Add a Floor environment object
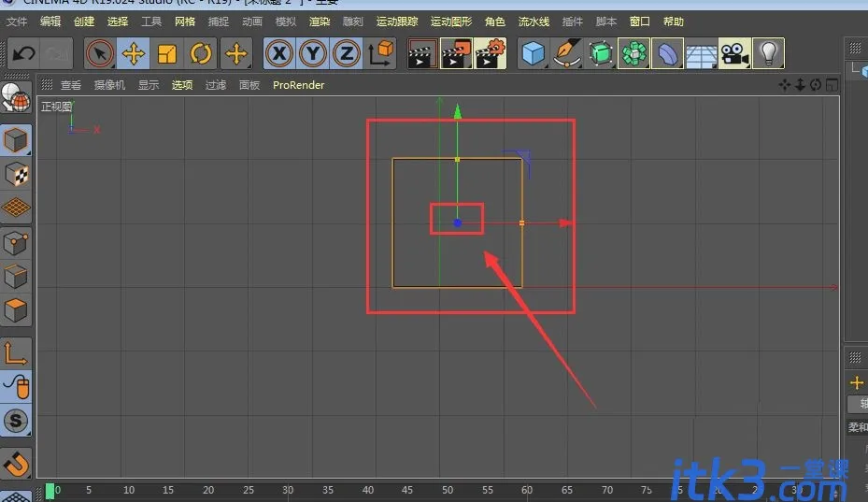 click(702, 53)
